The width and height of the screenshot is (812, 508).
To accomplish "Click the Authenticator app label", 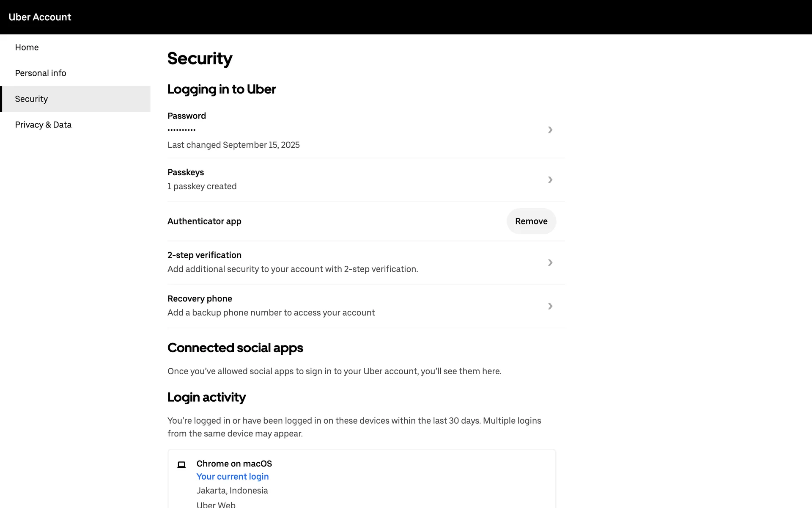I will pos(204,221).
